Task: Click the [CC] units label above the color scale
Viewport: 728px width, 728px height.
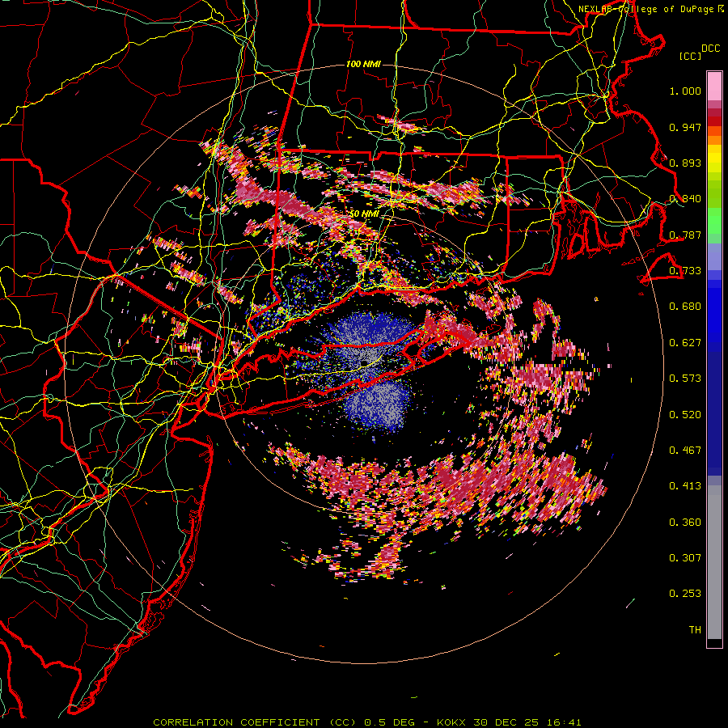Action: pyautogui.click(x=691, y=56)
